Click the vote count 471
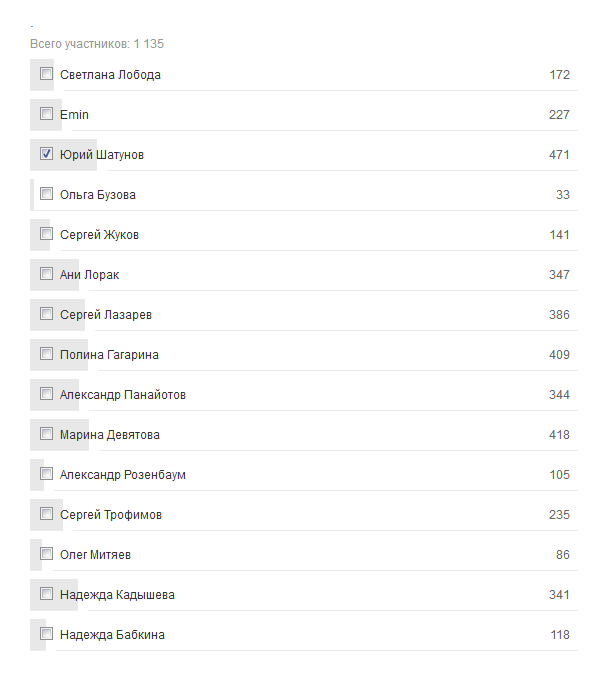608x675 pixels. click(x=559, y=155)
